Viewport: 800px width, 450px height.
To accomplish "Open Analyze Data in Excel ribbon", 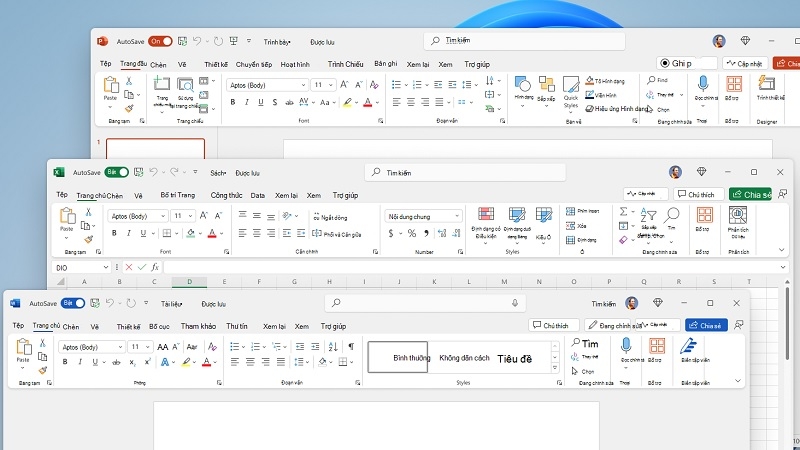I will (738, 215).
